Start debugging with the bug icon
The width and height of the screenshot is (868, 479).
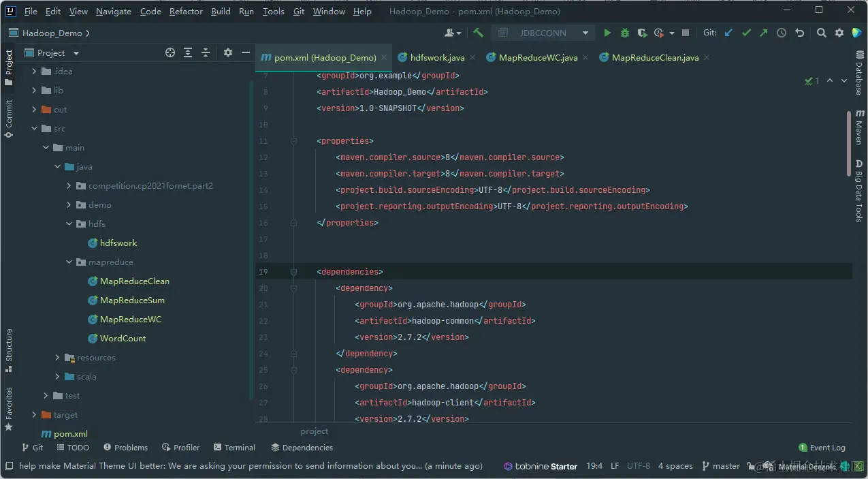tap(625, 33)
